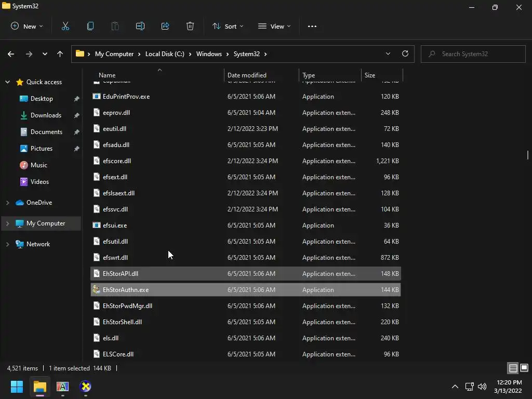
Task: Switch to details view icon in status bar
Action: click(x=513, y=368)
